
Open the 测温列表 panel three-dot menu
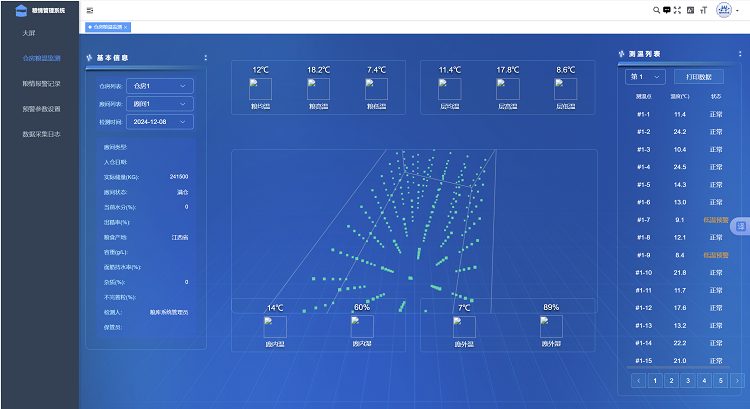point(740,54)
